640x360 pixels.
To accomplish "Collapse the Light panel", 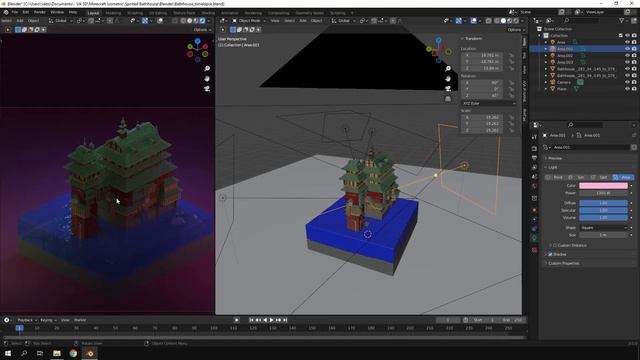I will pyautogui.click(x=552, y=167).
